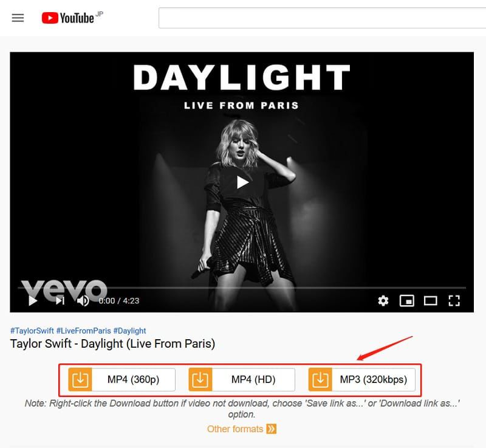Viewport: 486px width, 448px height.
Task: Focus the YouTube search box
Action: pyautogui.click(x=323, y=18)
